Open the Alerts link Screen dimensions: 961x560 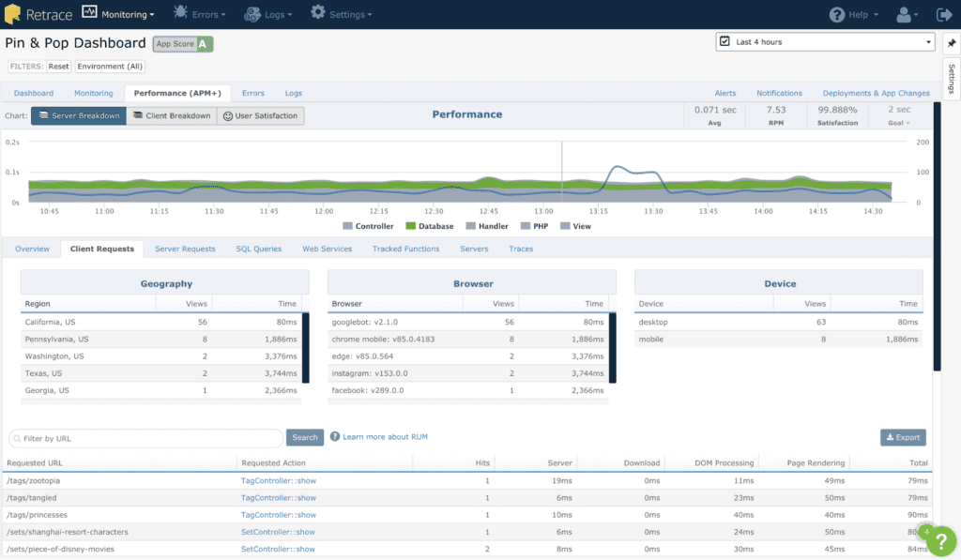[x=725, y=93]
